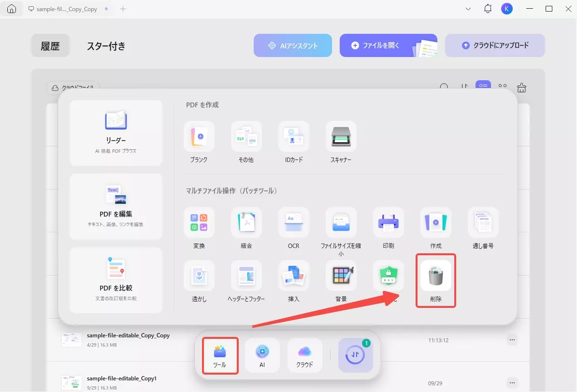This screenshot has height=392, width=577.
Task: Click the ファイルを開く button
Action: coord(388,45)
